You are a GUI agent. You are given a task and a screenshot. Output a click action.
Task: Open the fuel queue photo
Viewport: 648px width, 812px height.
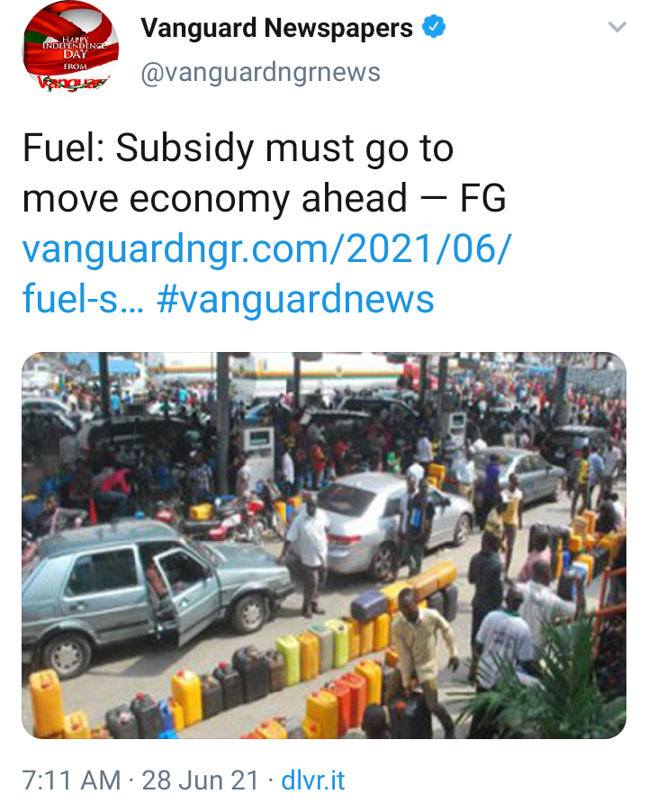click(324, 546)
